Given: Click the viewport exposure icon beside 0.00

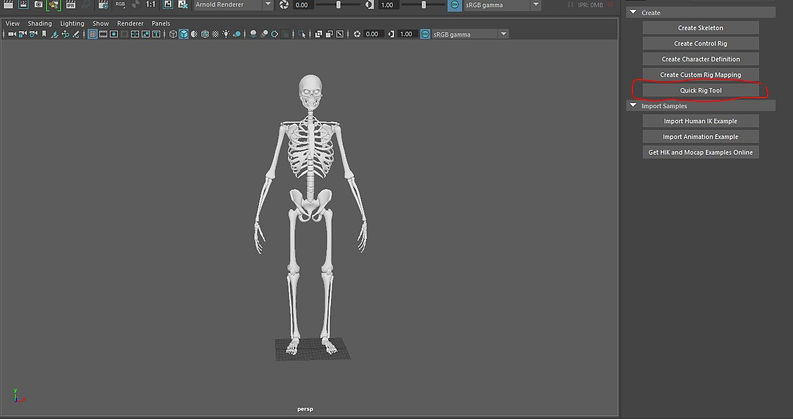Looking at the screenshot, I should (x=357, y=34).
